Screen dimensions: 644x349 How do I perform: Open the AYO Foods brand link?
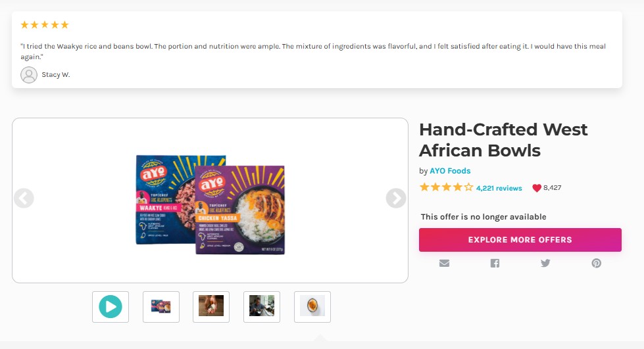pyautogui.click(x=450, y=171)
